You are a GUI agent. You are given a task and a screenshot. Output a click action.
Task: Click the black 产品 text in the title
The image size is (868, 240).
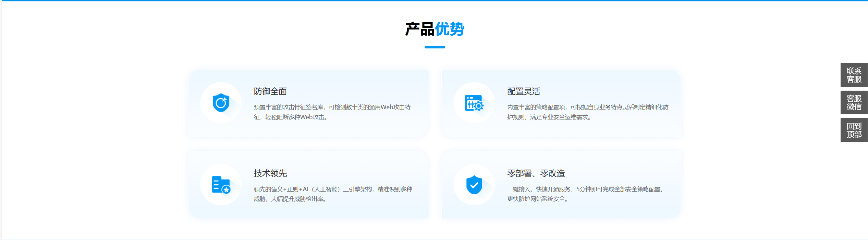(419, 29)
